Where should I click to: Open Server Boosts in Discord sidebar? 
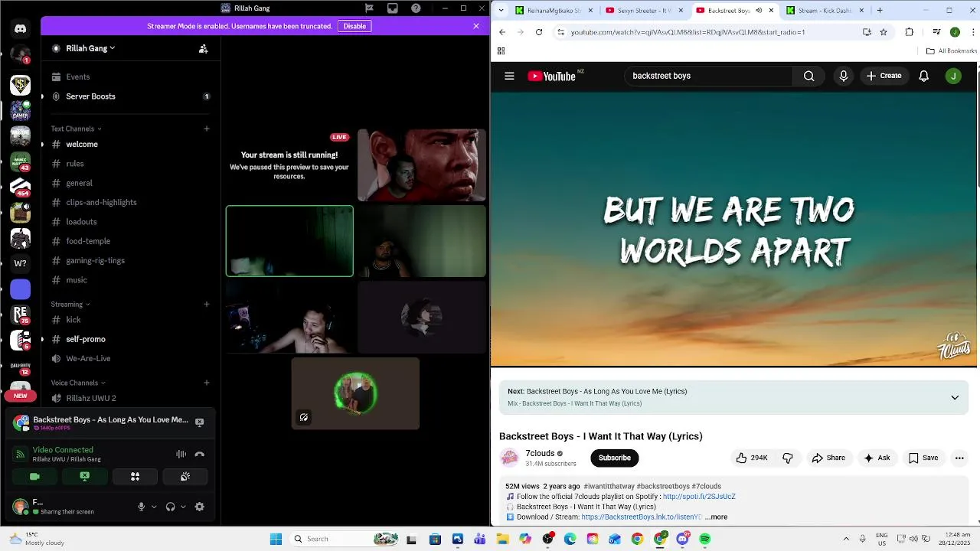90,96
